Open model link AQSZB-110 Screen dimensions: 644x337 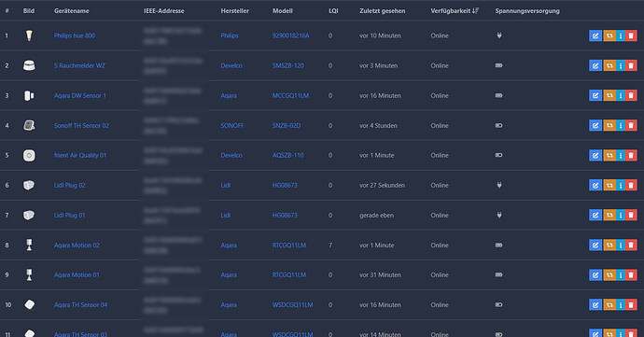click(x=287, y=155)
